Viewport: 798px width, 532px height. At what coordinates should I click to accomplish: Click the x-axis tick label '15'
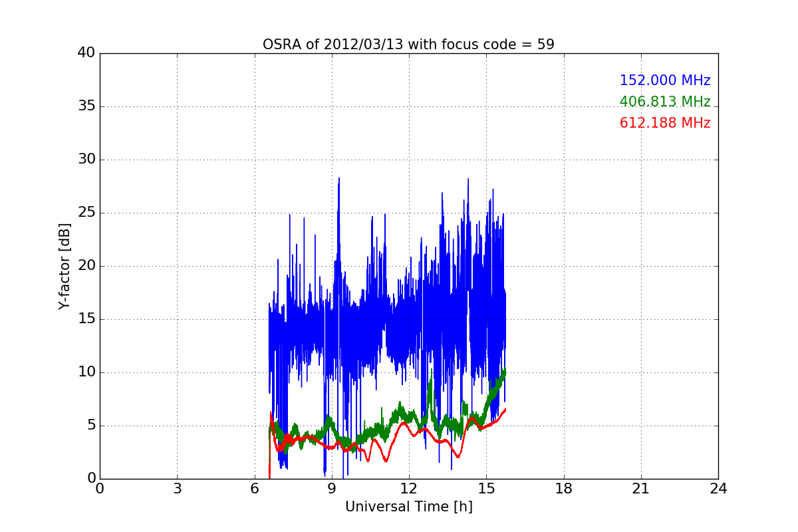tap(486, 489)
